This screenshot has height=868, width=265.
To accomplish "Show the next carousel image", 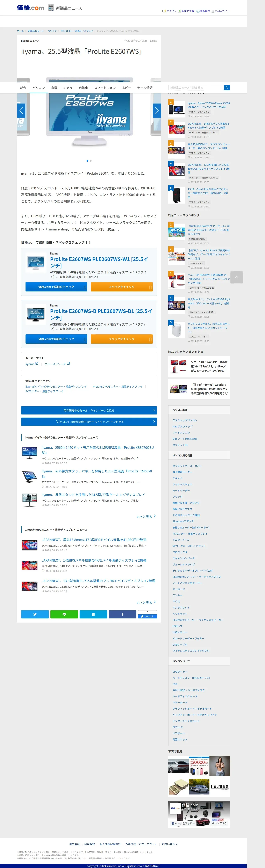I will pyautogui.click(x=157, y=111).
